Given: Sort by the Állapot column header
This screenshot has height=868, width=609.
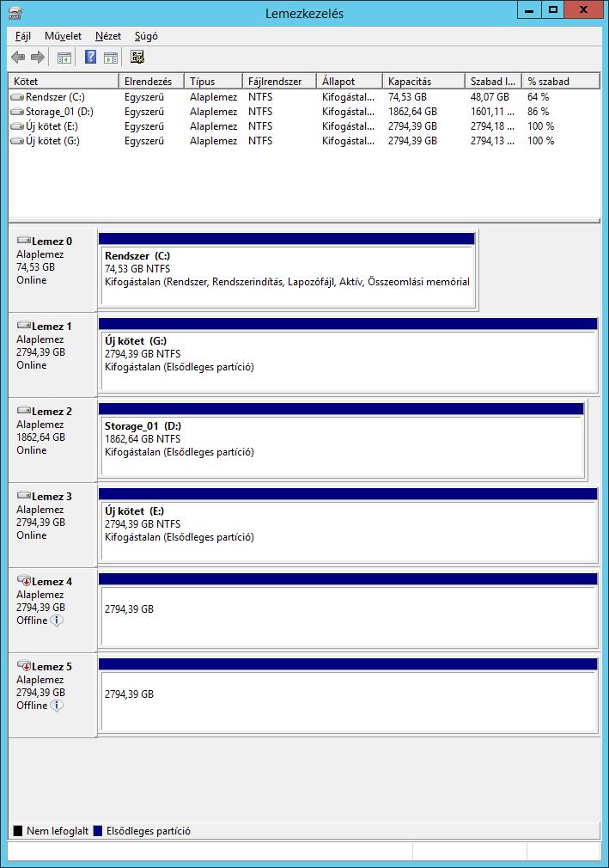Looking at the screenshot, I should tap(350, 82).
